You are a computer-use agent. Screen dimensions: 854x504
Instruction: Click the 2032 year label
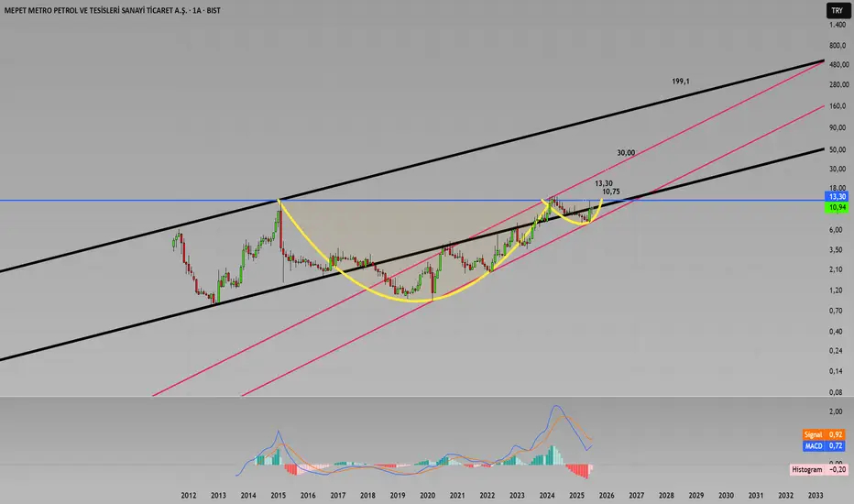[786, 496]
